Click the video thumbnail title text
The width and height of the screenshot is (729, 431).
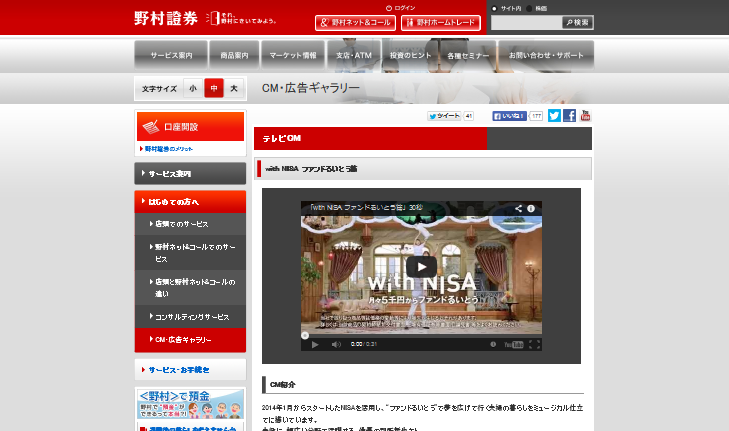click(365, 207)
